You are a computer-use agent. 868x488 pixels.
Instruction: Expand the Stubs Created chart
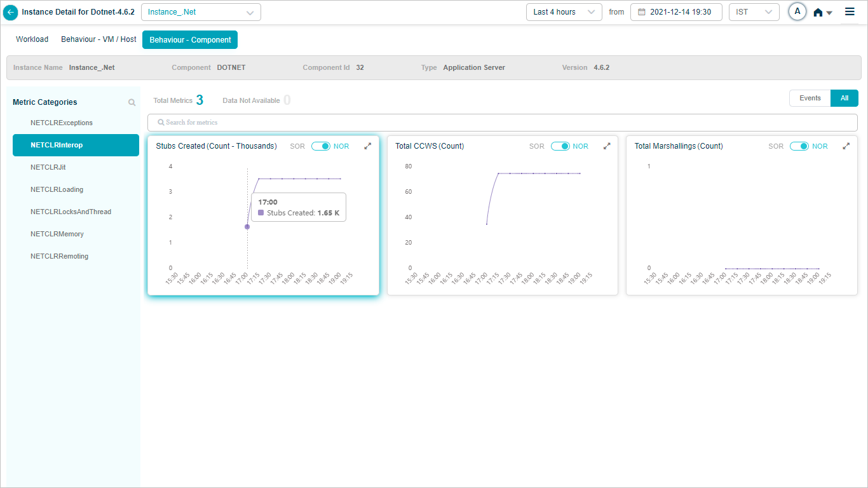pos(367,146)
